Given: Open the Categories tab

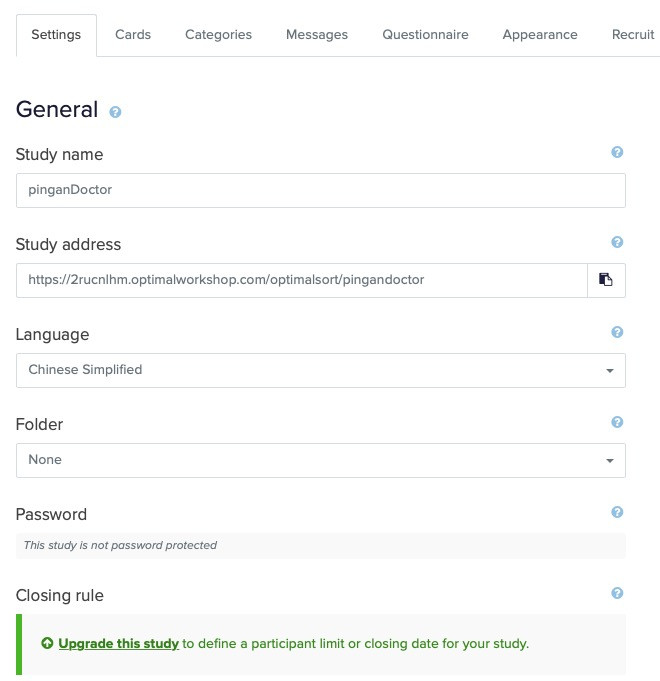Looking at the screenshot, I should [218, 35].
